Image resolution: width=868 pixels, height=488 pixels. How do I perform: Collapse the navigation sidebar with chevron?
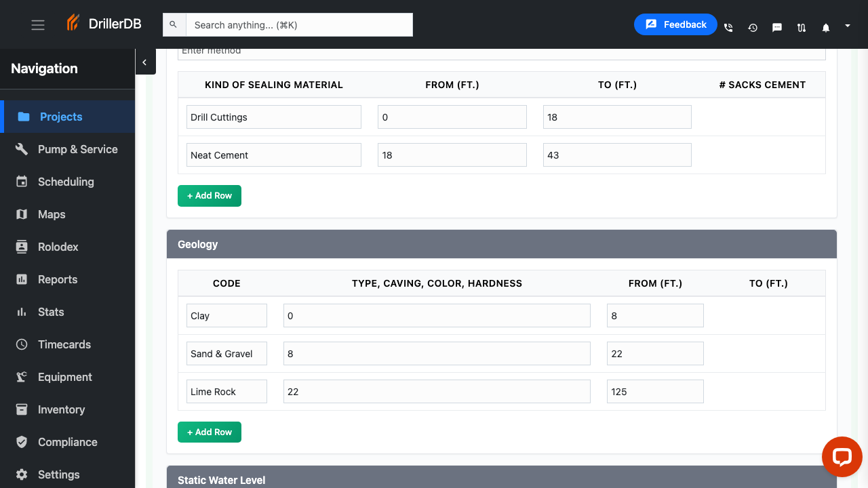(144, 62)
